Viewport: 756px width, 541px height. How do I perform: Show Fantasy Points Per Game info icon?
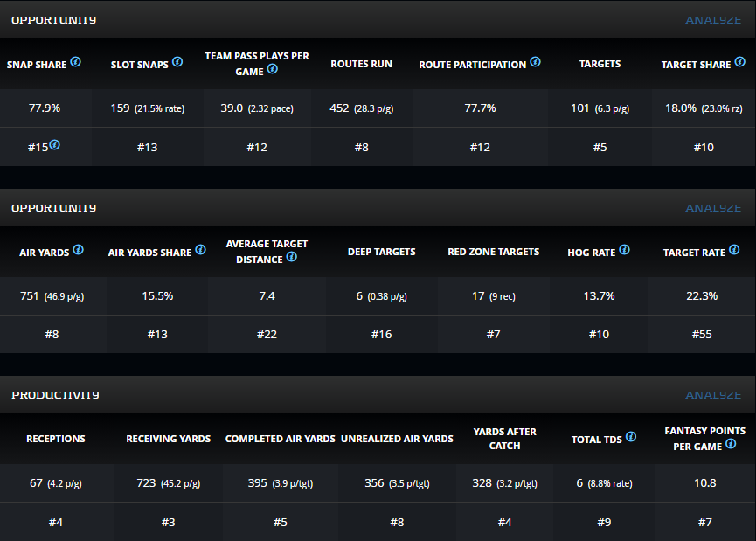731,444
